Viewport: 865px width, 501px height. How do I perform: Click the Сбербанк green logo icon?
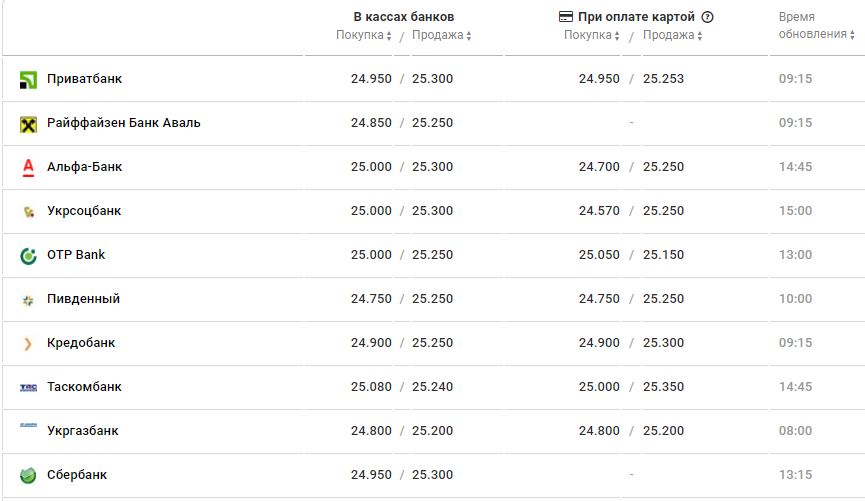(28, 475)
